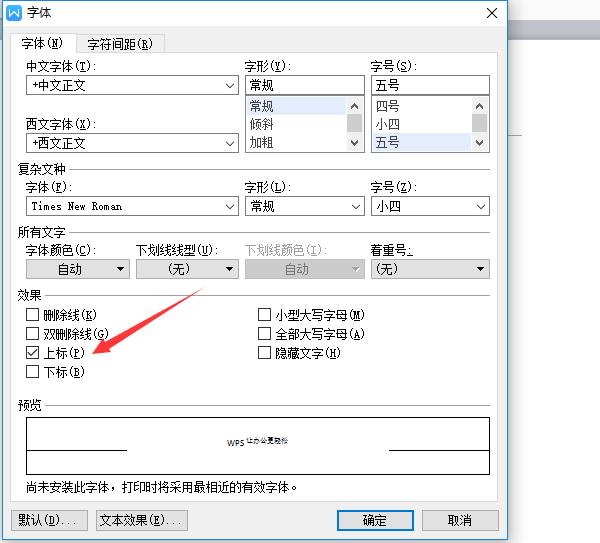The height and width of the screenshot is (543, 600).
Task: Switch to the 字符间距 tab
Action: [120, 44]
